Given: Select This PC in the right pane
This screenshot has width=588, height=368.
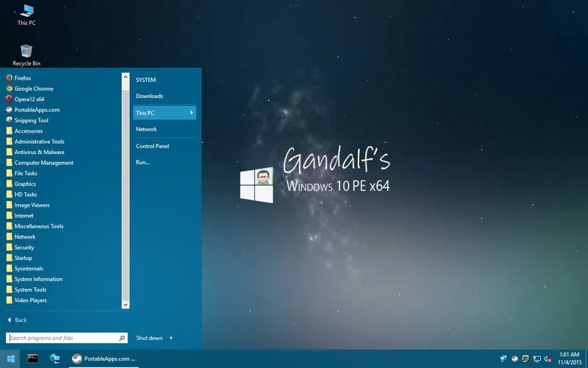Looking at the screenshot, I should tap(165, 113).
